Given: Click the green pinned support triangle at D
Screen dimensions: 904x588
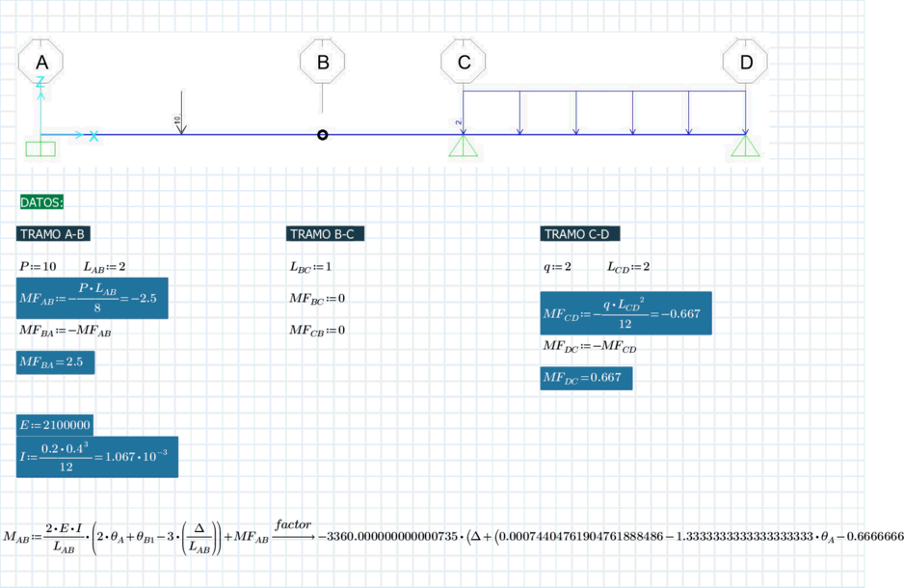Looking at the screenshot, I should tap(745, 146).
